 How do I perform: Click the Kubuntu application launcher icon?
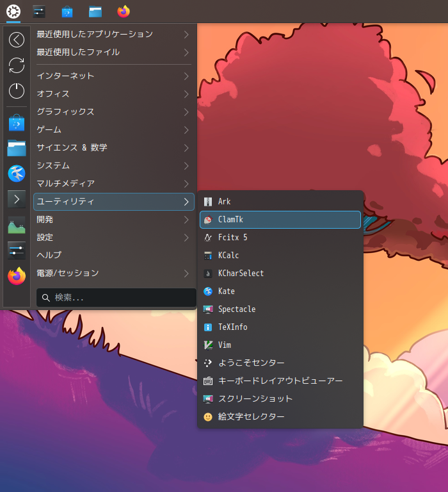tap(13, 12)
